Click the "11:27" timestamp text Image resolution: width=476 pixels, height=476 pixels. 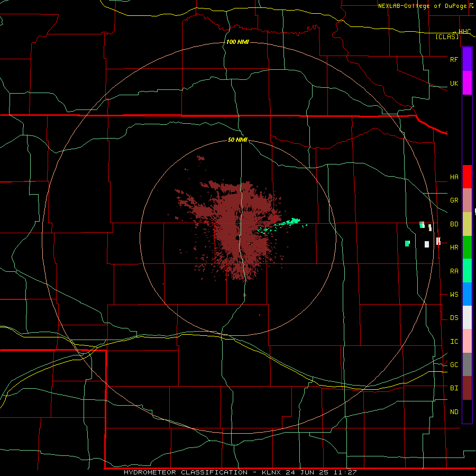345,472
